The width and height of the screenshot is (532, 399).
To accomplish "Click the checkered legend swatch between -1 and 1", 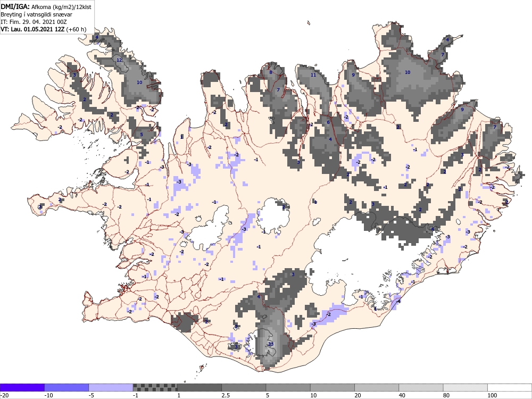I will (155, 387).
